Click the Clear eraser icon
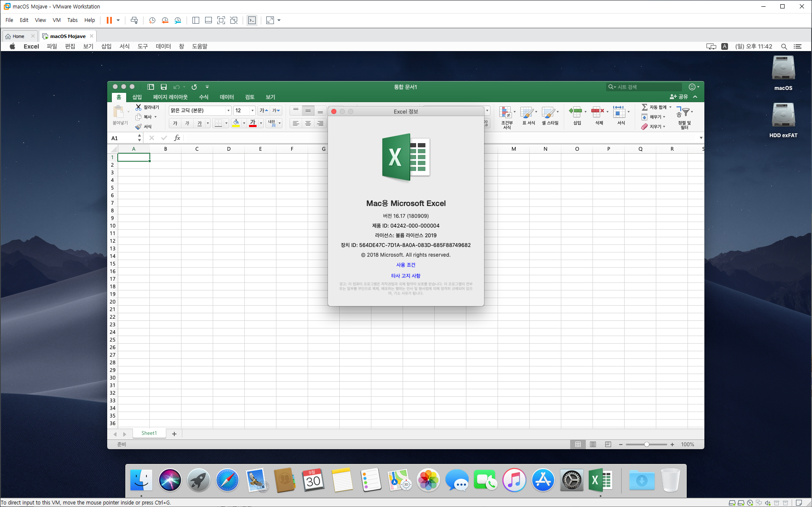The width and height of the screenshot is (812, 507). 644,127
